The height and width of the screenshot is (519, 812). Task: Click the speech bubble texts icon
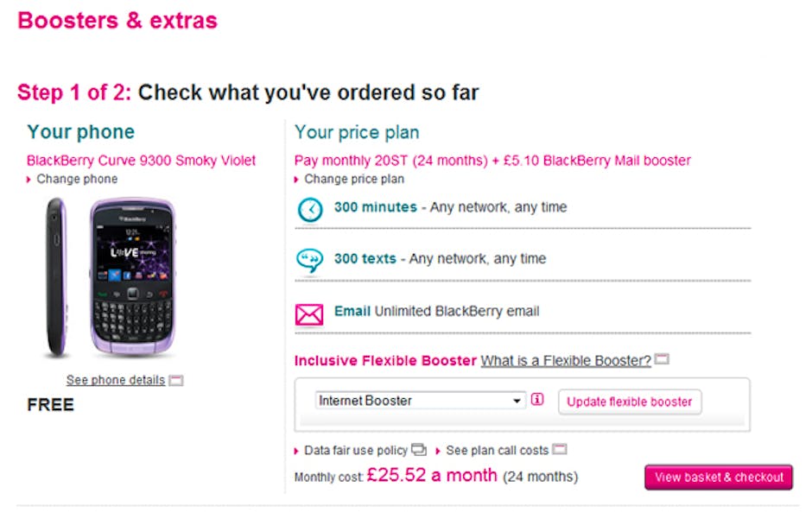click(309, 260)
